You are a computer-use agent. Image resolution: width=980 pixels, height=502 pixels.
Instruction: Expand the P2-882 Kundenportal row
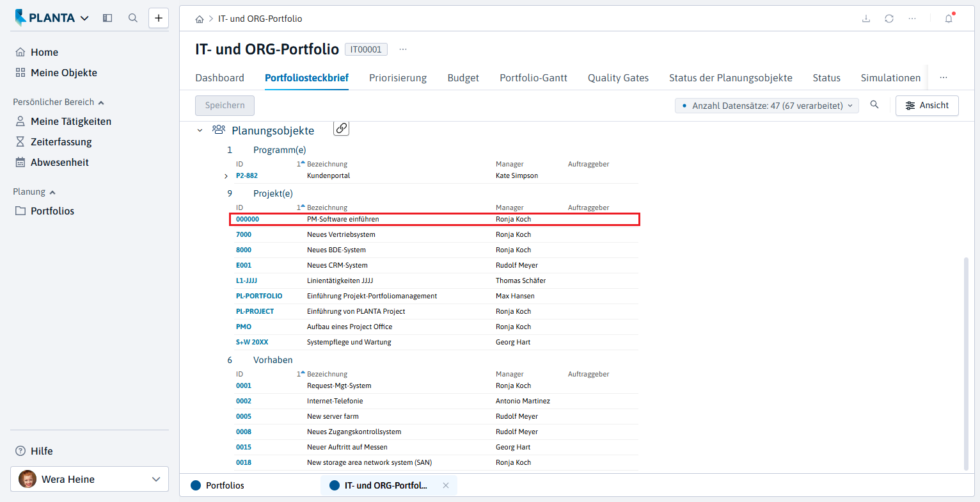[x=226, y=176]
